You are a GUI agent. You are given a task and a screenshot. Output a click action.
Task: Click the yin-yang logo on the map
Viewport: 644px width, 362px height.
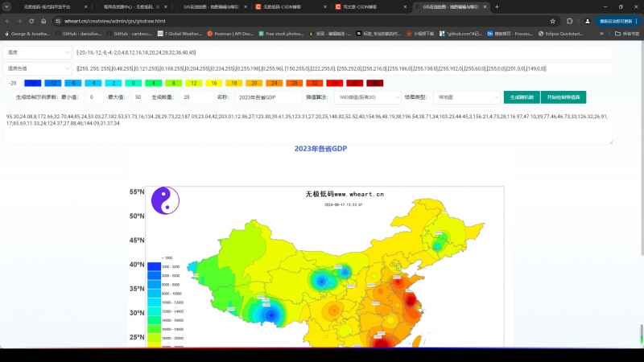coord(165,200)
